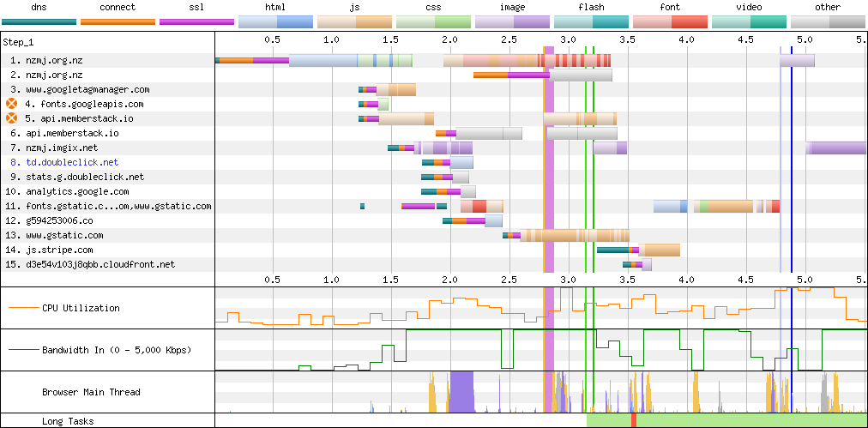Select the font legend color block
Image resolution: width=868 pixels, height=428 pixels.
click(x=670, y=21)
